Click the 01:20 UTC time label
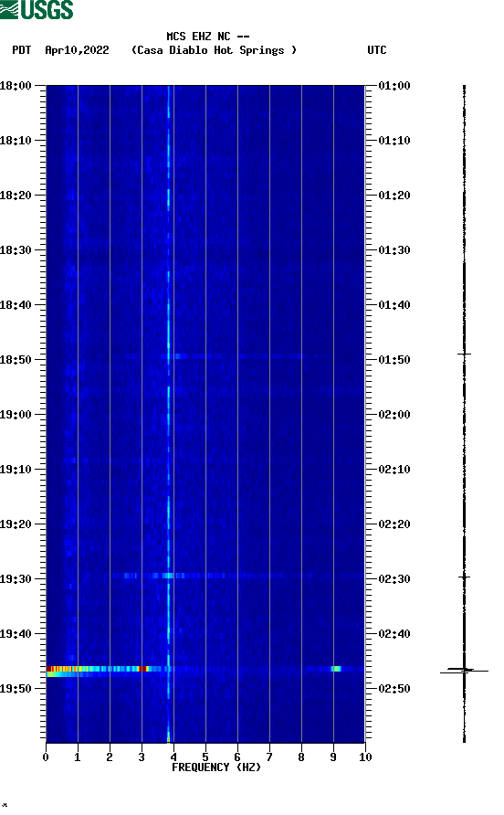Viewport: 504px width, 815px height. pyautogui.click(x=394, y=196)
